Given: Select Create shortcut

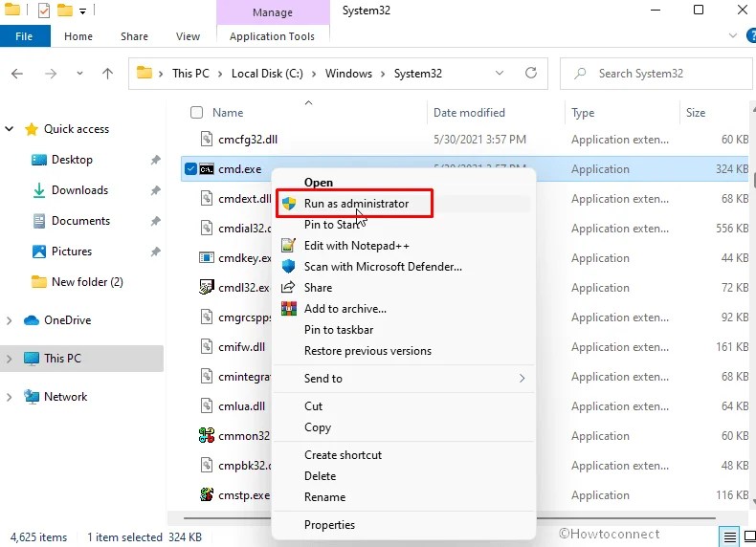Looking at the screenshot, I should point(343,455).
